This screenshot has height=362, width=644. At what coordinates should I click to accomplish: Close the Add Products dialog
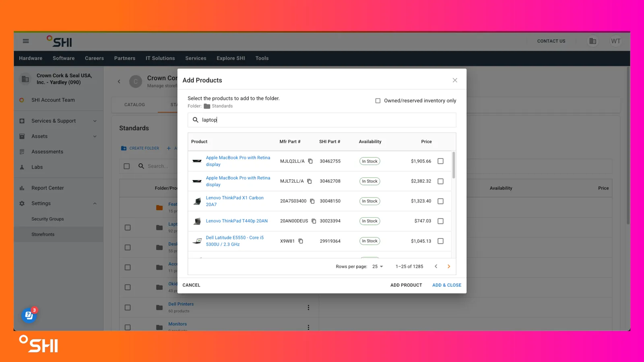point(455,80)
